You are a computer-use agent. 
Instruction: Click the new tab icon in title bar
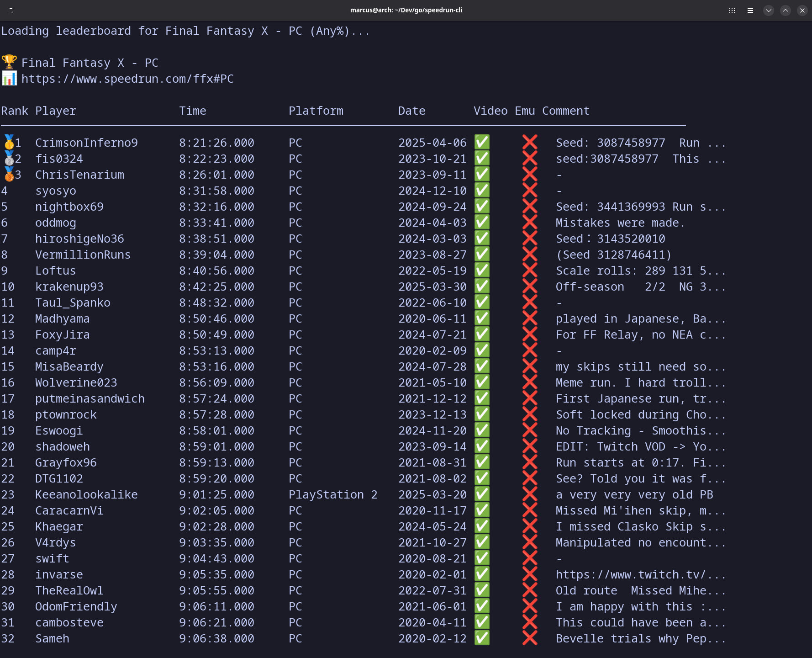pos(11,10)
